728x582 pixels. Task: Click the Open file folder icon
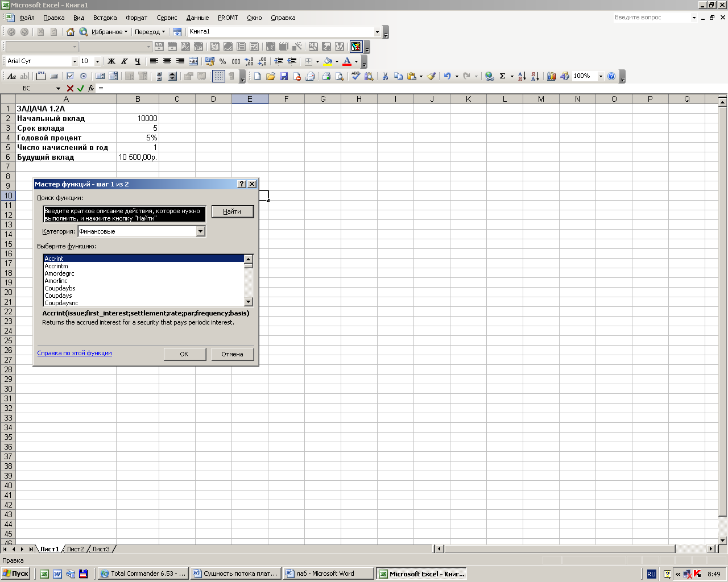coord(270,76)
